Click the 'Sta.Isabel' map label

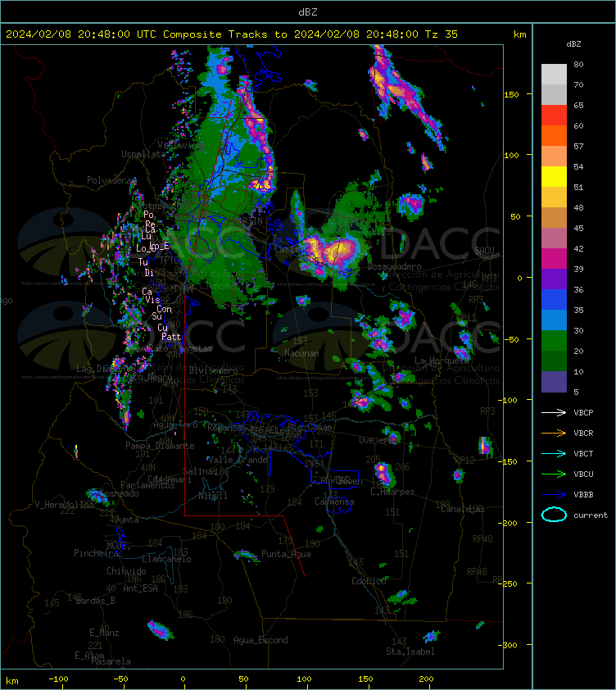pos(410,651)
